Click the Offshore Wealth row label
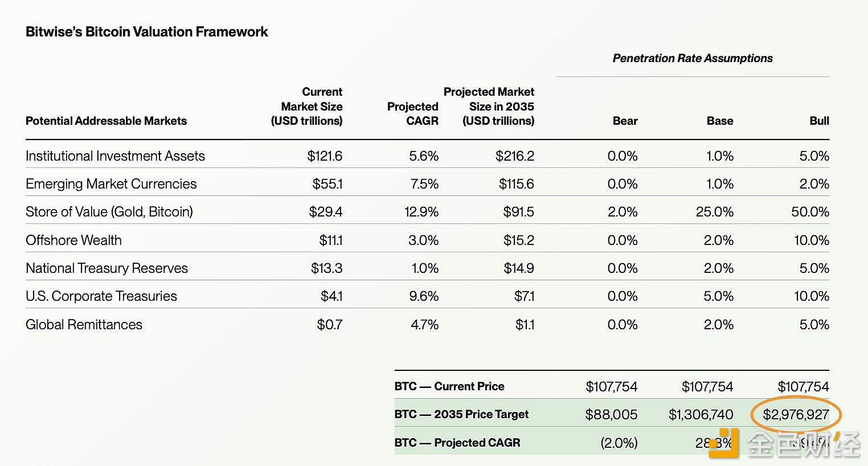This screenshot has height=466, width=868. click(x=73, y=240)
